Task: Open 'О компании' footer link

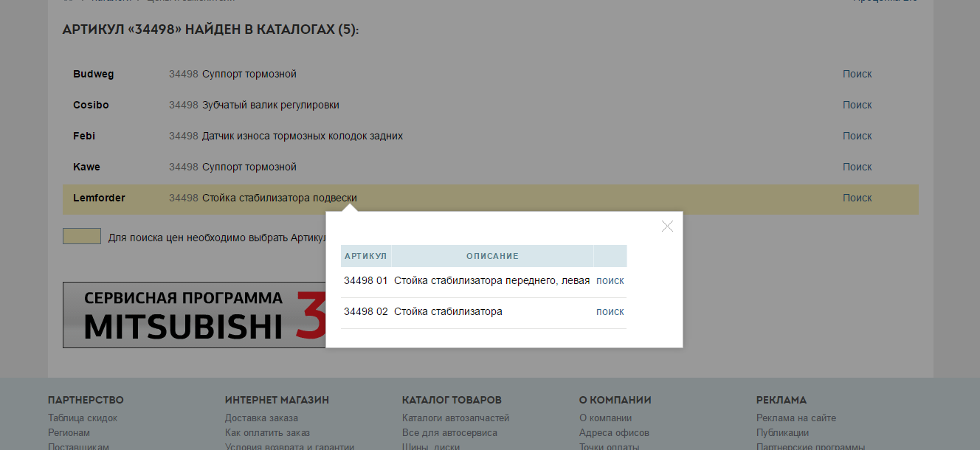Action: (x=605, y=418)
